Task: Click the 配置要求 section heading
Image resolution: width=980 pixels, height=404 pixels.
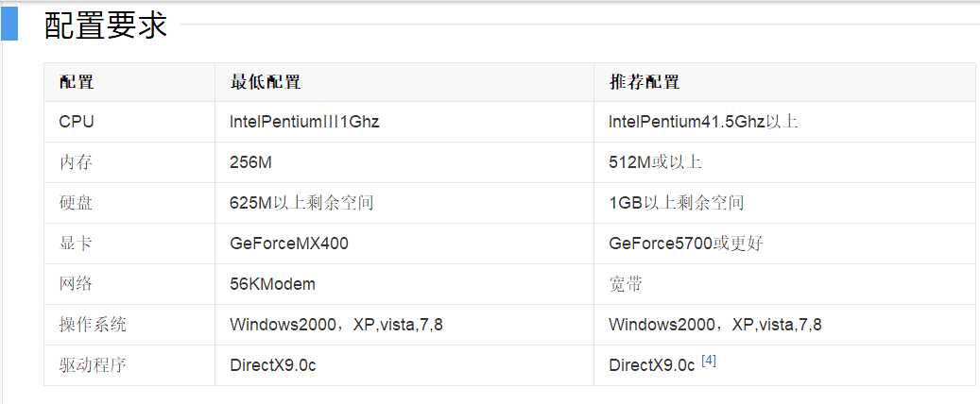Action: (106, 25)
